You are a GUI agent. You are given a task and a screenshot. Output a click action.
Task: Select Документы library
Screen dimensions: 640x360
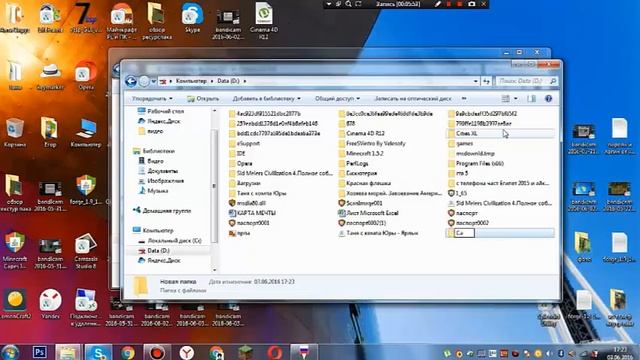(158, 171)
